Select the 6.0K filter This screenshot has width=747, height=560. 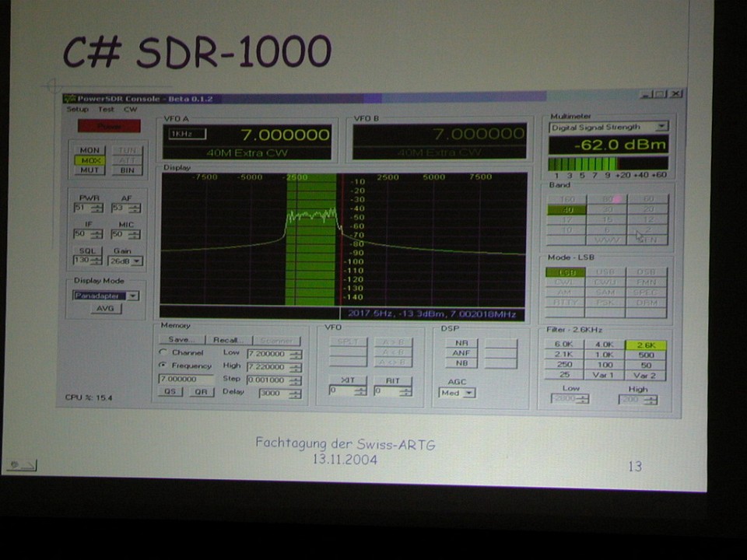tap(563, 344)
